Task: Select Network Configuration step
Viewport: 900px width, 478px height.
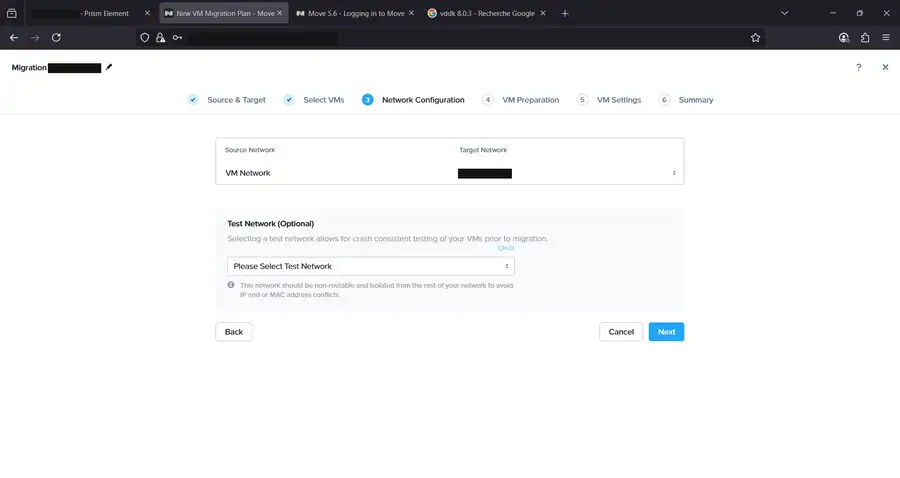Action: [x=413, y=100]
